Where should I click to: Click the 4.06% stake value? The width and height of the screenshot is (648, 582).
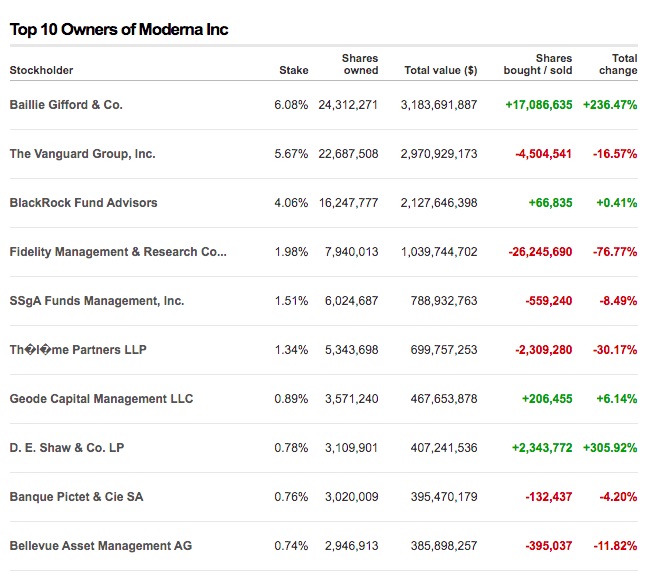pyautogui.click(x=291, y=203)
